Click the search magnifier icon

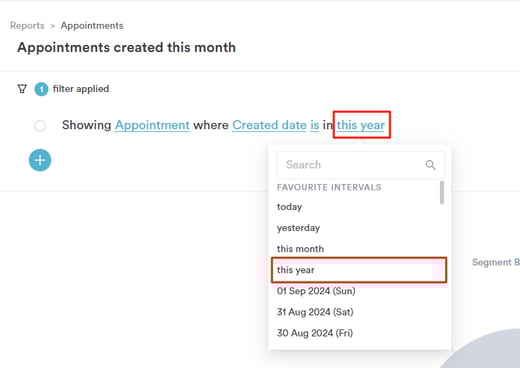pos(430,165)
